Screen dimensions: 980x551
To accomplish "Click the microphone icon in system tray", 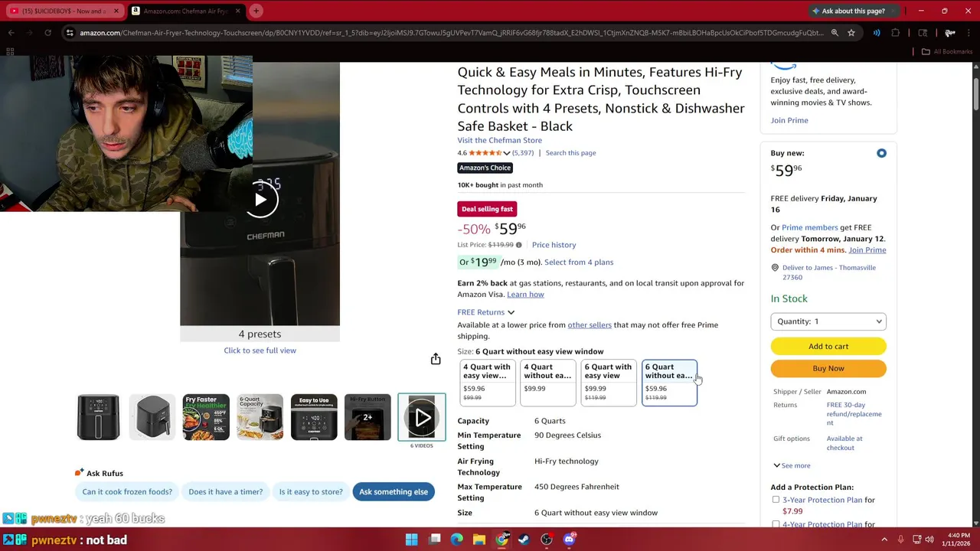I will (900, 540).
